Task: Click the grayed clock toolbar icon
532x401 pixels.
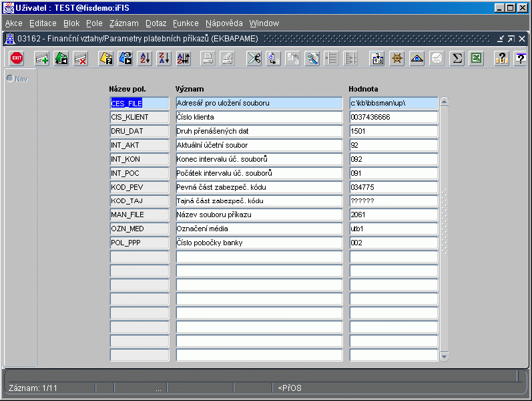Action: point(437,58)
